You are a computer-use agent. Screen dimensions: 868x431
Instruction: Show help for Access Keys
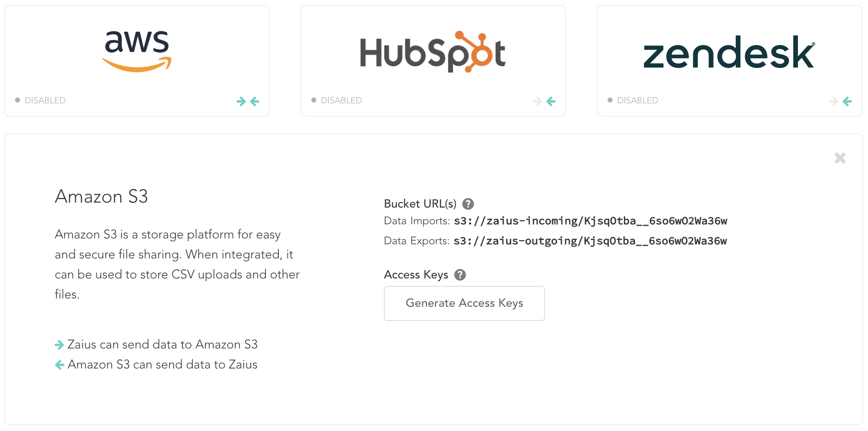460,275
